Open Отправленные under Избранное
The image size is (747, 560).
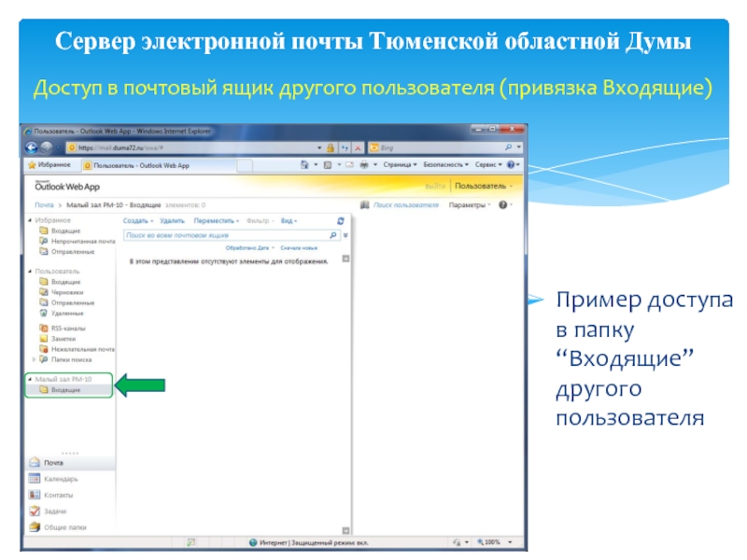click(x=67, y=251)
